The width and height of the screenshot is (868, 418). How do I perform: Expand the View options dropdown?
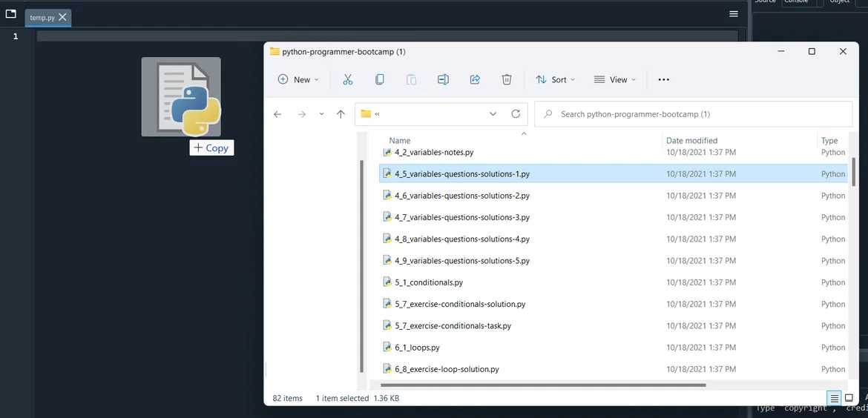(x=615, y=80)
